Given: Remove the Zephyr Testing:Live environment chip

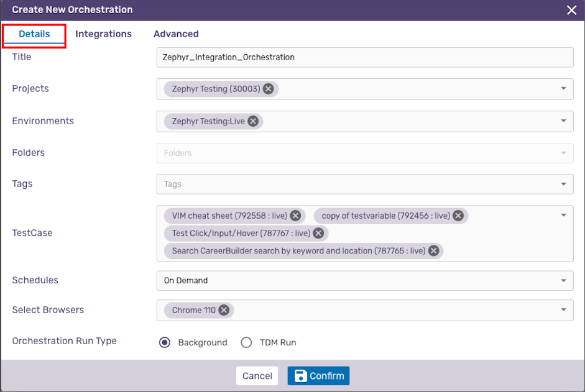Looking at the screenshot, I should [253, 121].
